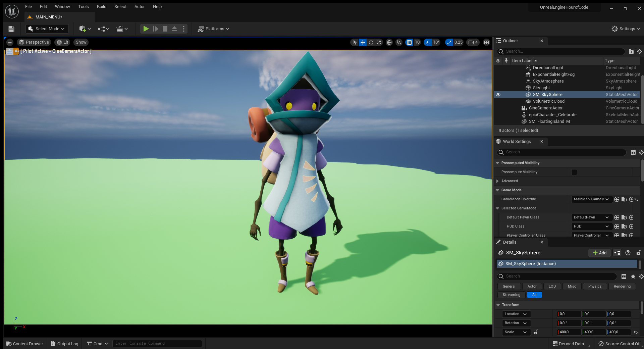Open the Build menu
The width and height of the screenshot is (644, 349).
point(102,7)
